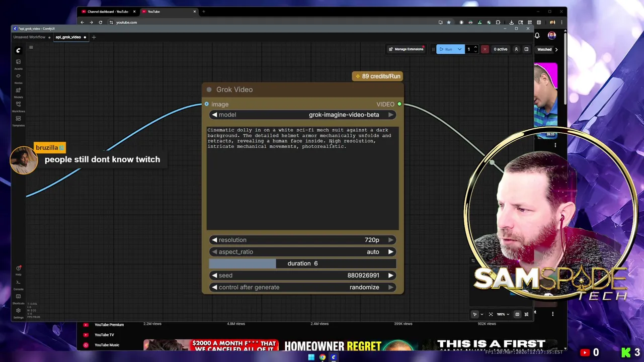Open Chrome extensions puzzle icon
This screenshot has width=644, height=362.
click(x=498, y=22)
